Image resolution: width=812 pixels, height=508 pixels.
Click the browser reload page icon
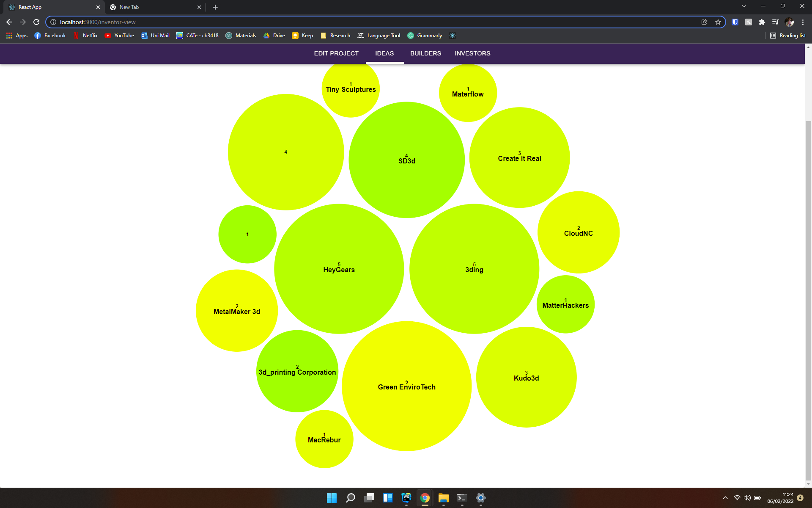click(36, 22)
